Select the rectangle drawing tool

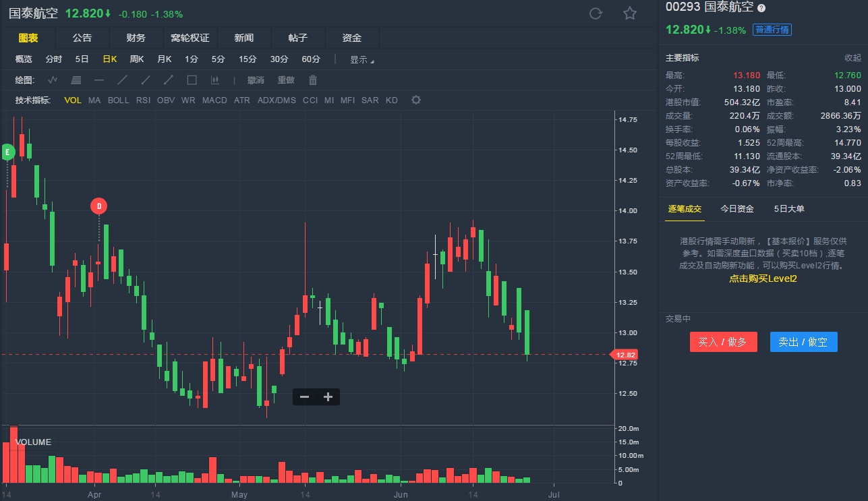[192, 80]
